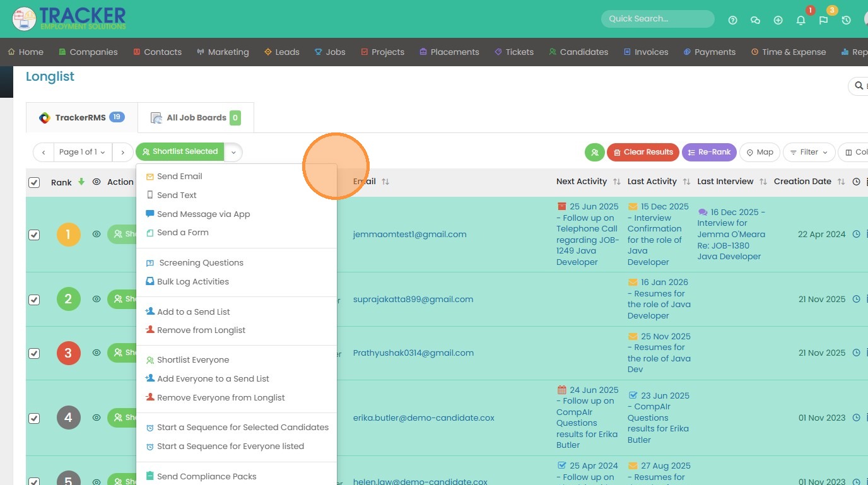Screen dimensions: 868x485
Task: Click the eye icon in the rank 4 row
Action: [x=97, y=417]
